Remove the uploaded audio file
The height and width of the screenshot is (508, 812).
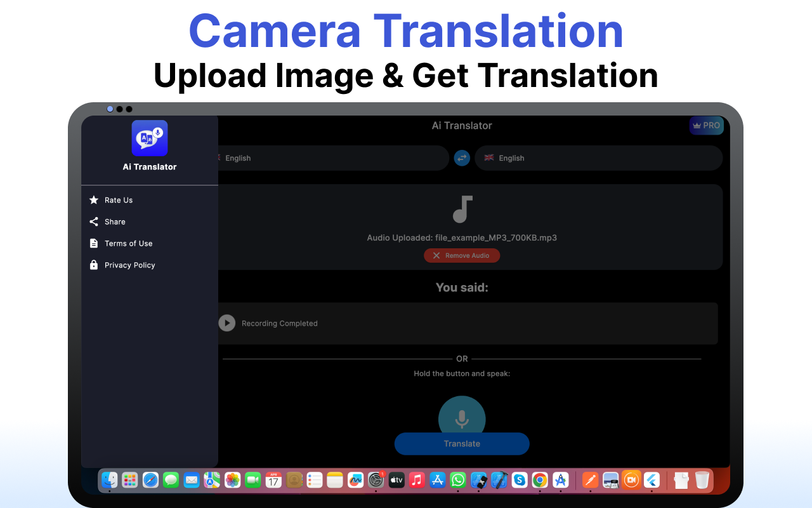[462, 255]
